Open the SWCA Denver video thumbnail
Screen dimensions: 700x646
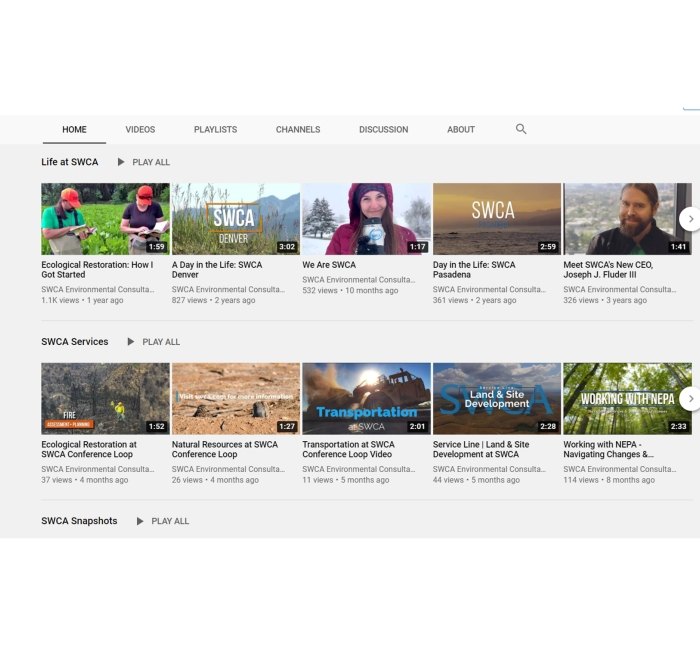(x=236, y=219)
